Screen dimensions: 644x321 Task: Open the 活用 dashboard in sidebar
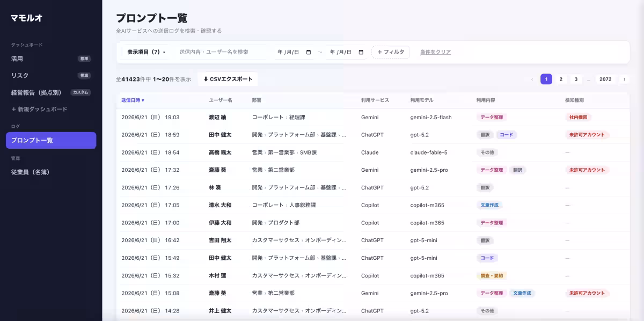coord(51,59)
